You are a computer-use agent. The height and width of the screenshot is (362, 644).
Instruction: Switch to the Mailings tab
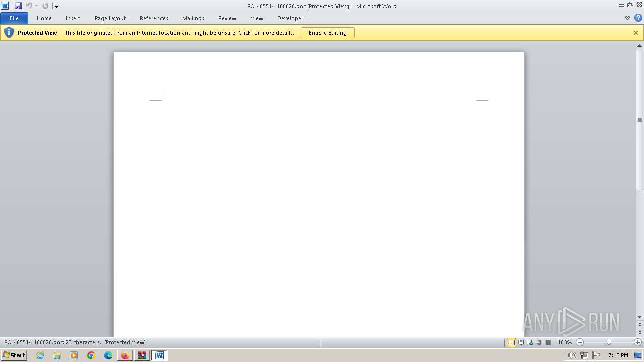pyautogui.click(x=193, y=18)
